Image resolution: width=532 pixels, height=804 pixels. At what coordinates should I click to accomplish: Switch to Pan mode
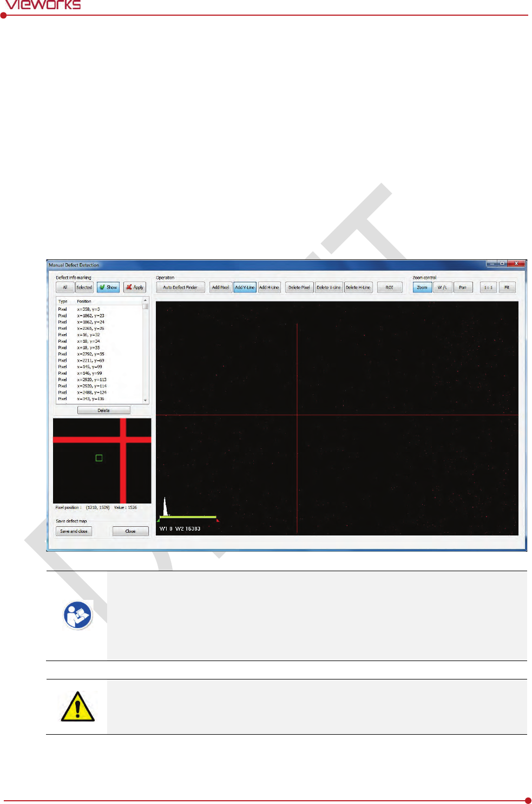click(x=463, y=287)
